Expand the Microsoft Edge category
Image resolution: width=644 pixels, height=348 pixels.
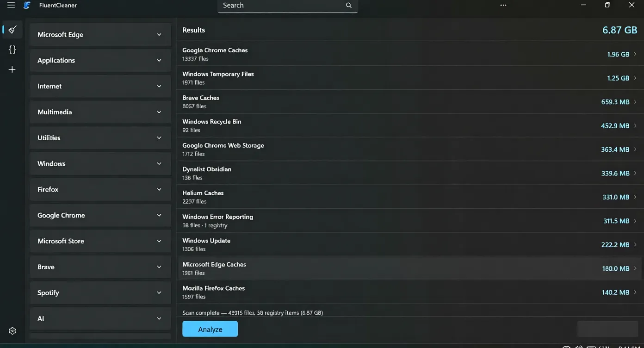[100, 35]
